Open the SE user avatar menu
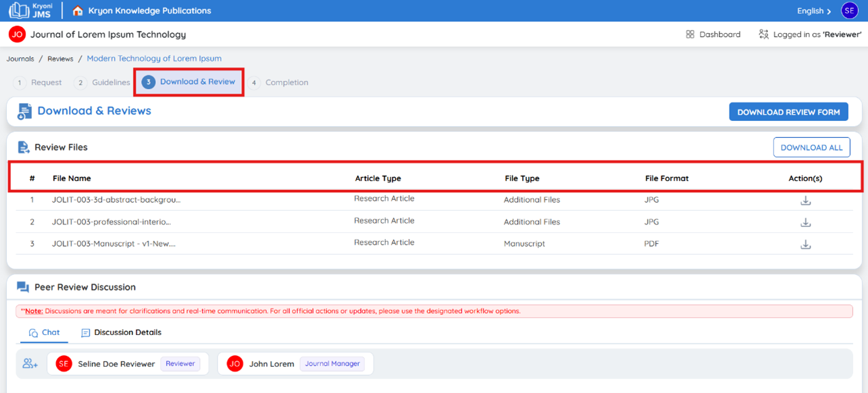Screen dimensions: 868x393 coord(849,10)
